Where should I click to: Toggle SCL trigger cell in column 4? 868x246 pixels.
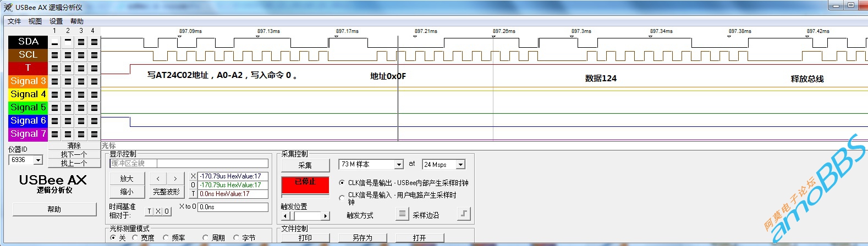pyautogui.click(x=94, y=55)
